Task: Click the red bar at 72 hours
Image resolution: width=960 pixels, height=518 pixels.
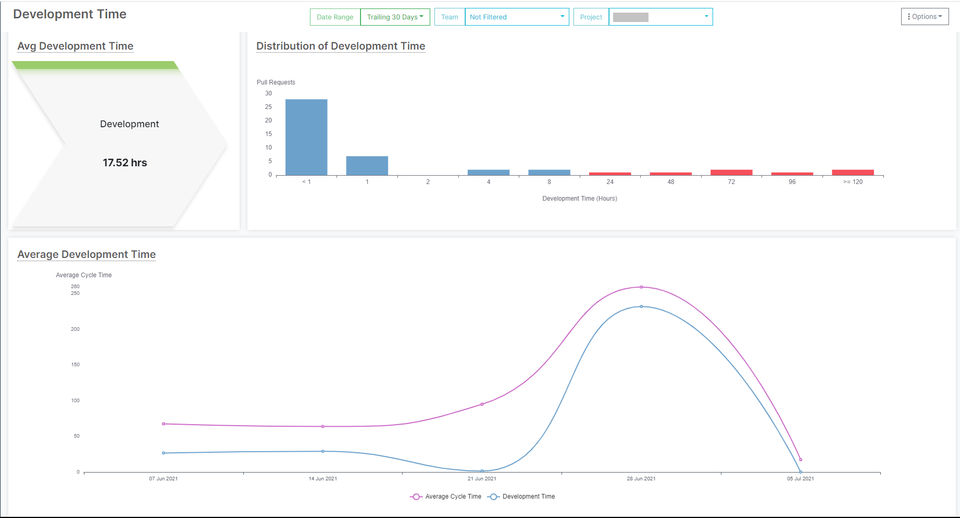Action: [731, 173]
